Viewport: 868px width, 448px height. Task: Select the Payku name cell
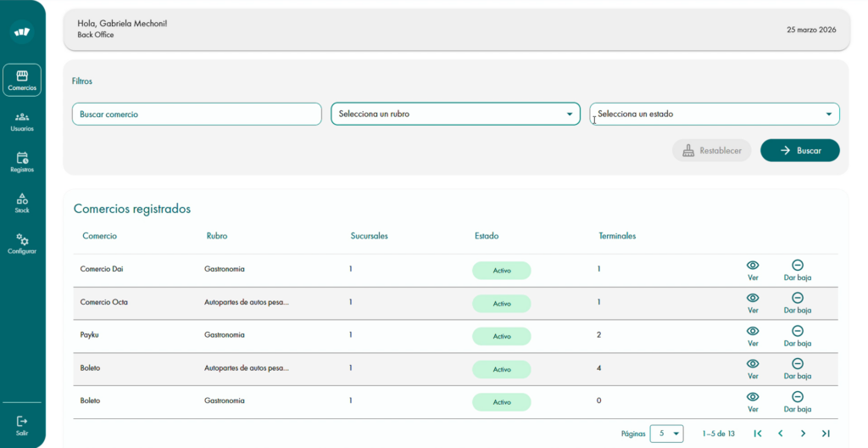point(90,335)
